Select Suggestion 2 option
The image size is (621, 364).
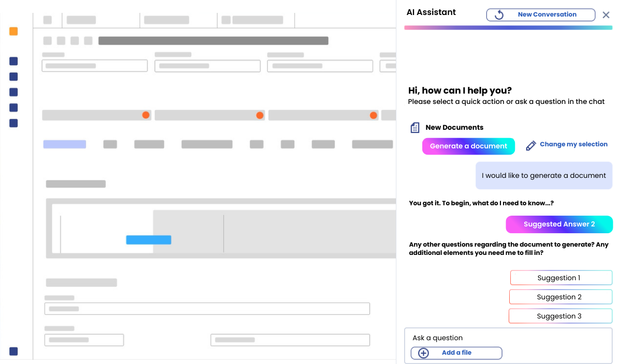click(x=560, y=297)
